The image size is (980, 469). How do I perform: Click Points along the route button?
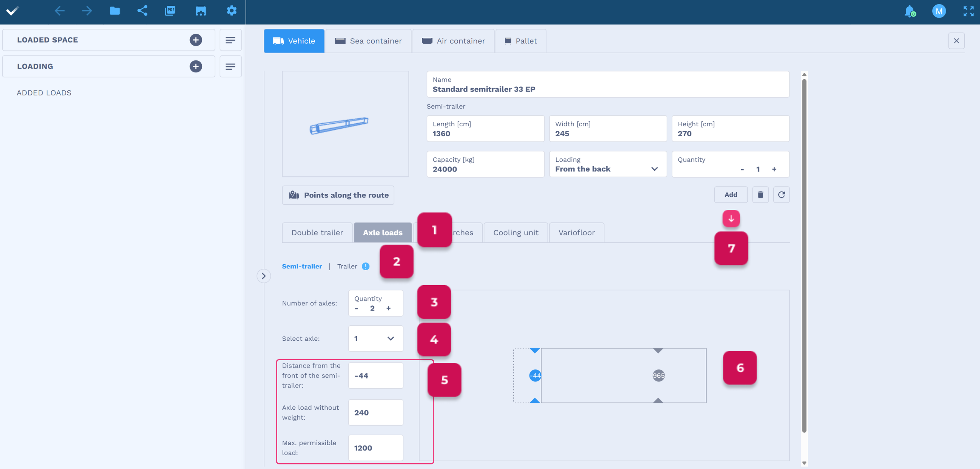click(x=338, y=195)
